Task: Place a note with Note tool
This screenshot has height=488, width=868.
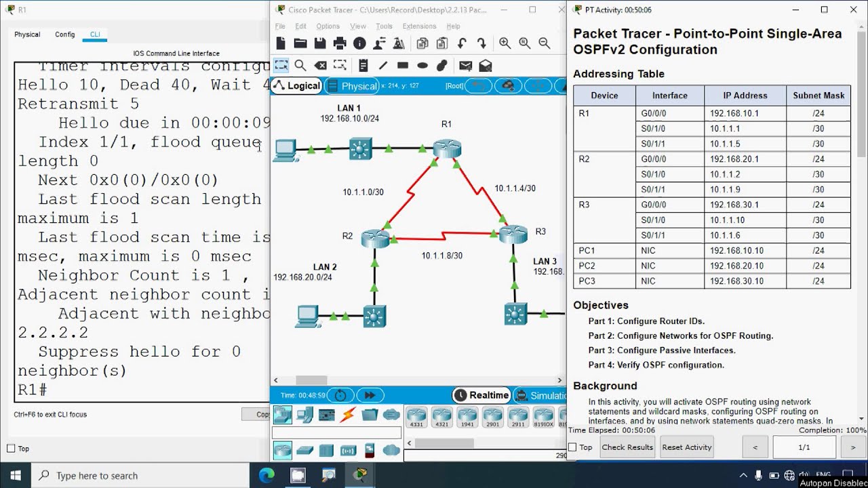Action: point(363,66)
